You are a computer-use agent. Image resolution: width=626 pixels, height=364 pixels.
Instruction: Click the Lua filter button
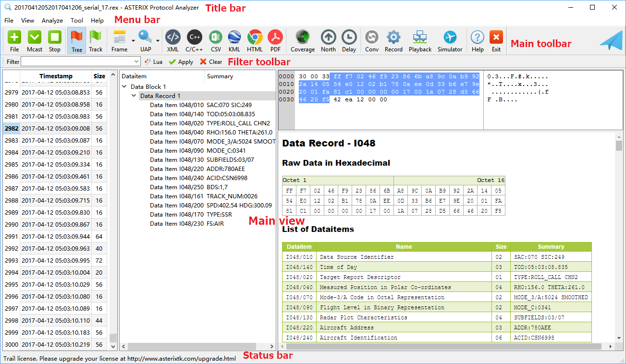point(153,62)
